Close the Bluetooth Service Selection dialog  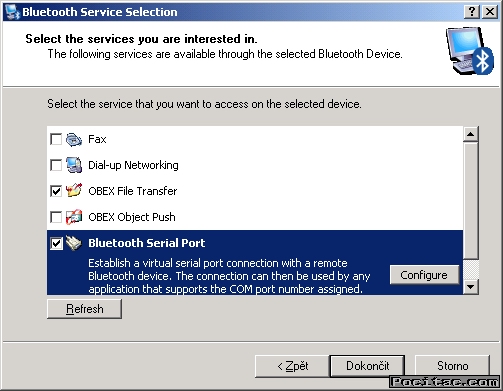490,12
